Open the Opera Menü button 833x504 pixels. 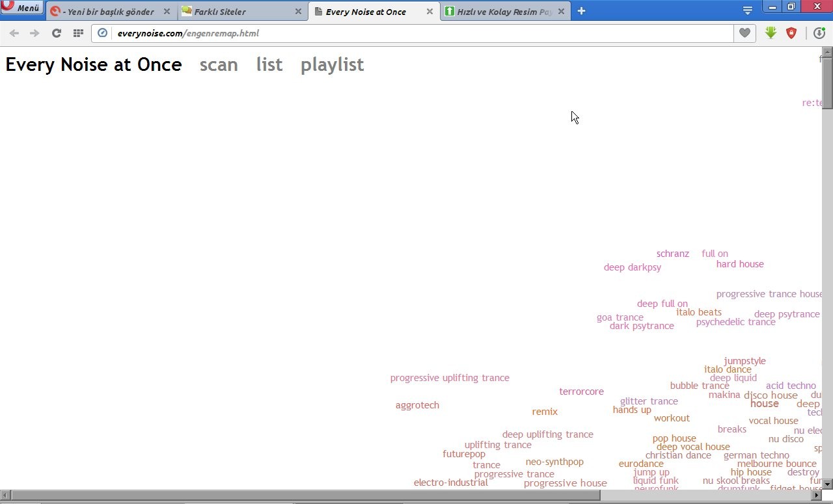click(x=21, y=8)
